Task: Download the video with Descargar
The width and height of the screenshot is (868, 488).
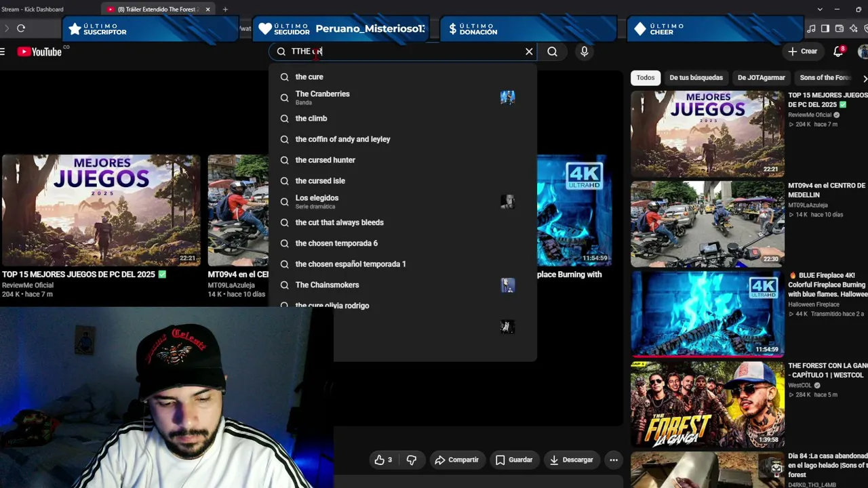Action: (x=571, y=460)
